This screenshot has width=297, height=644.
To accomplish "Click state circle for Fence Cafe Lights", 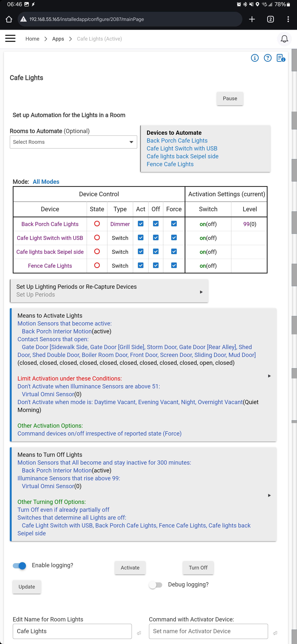I will point(97,265).
